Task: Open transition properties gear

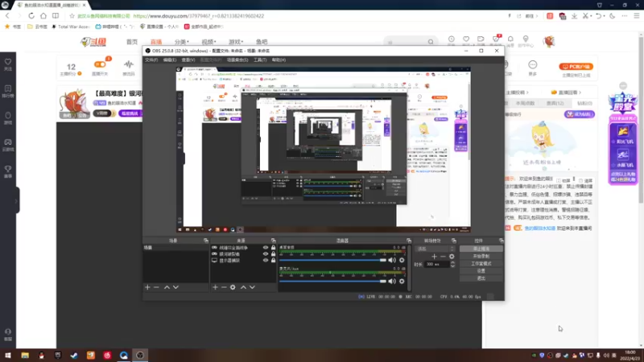Action: click(452, 257)
